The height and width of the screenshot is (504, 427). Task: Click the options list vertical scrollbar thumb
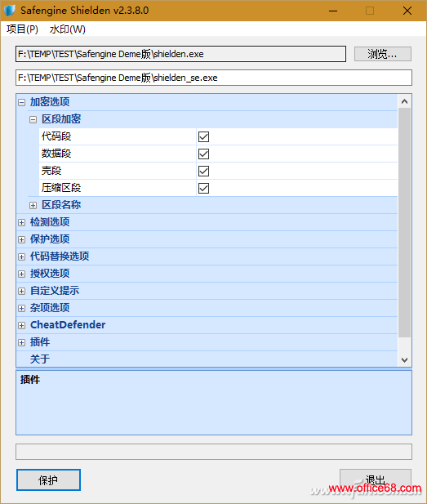(404, 222)
